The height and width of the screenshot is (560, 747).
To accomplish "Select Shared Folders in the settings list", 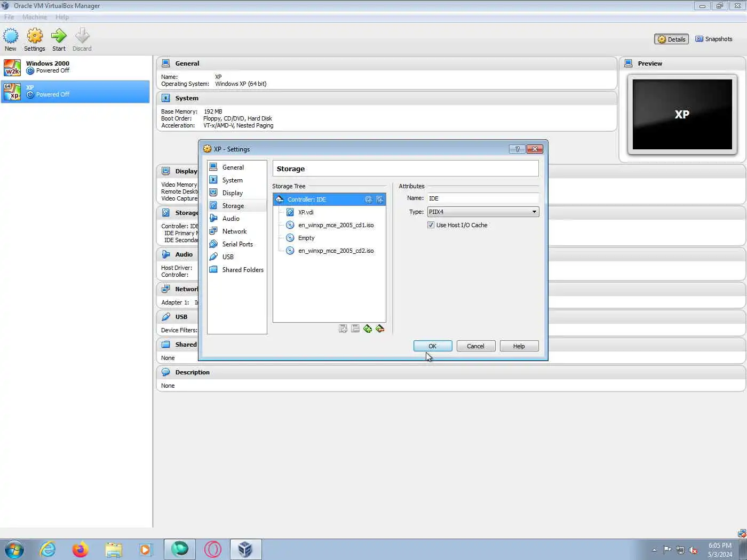I will click(237, 270).
